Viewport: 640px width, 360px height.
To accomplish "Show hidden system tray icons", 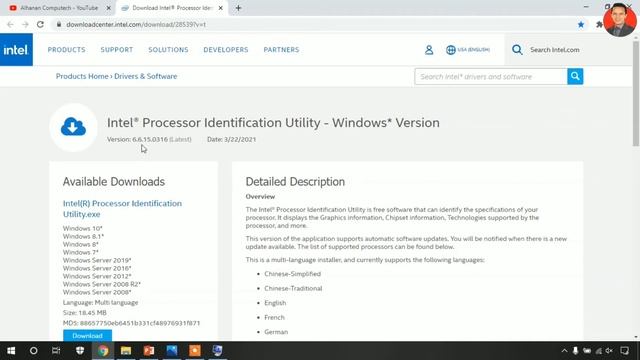I will [564, 351].
